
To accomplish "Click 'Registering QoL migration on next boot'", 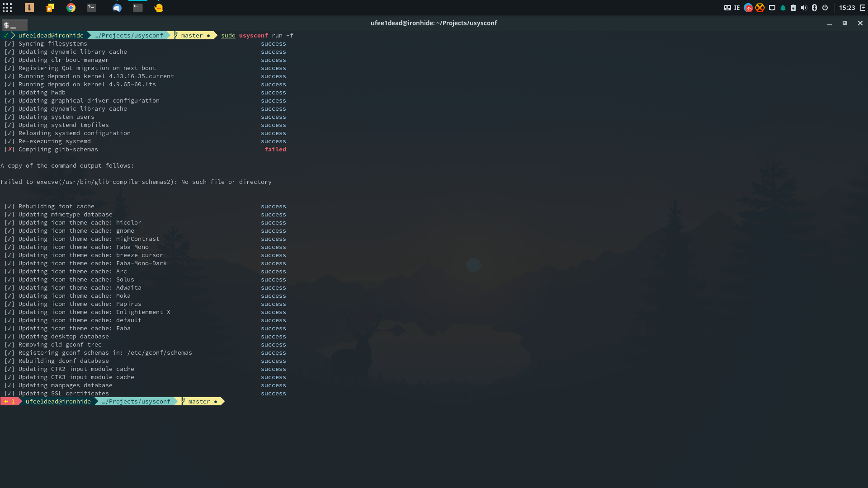I will click(x=87, y=68).
